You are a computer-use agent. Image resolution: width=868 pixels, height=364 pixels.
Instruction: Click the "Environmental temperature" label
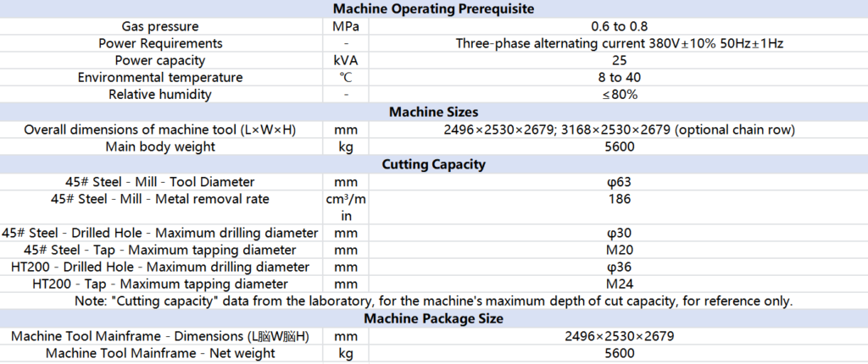(x=160, y=77)
